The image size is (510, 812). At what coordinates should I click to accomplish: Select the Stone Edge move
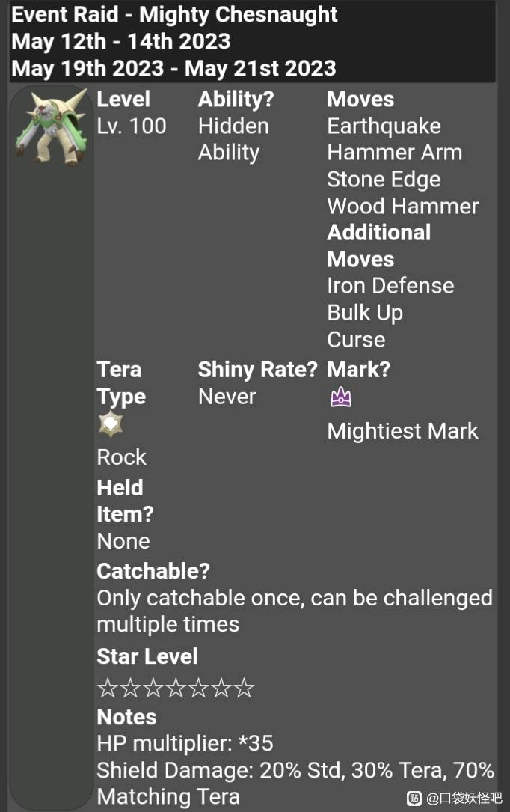tap(384, 180)
